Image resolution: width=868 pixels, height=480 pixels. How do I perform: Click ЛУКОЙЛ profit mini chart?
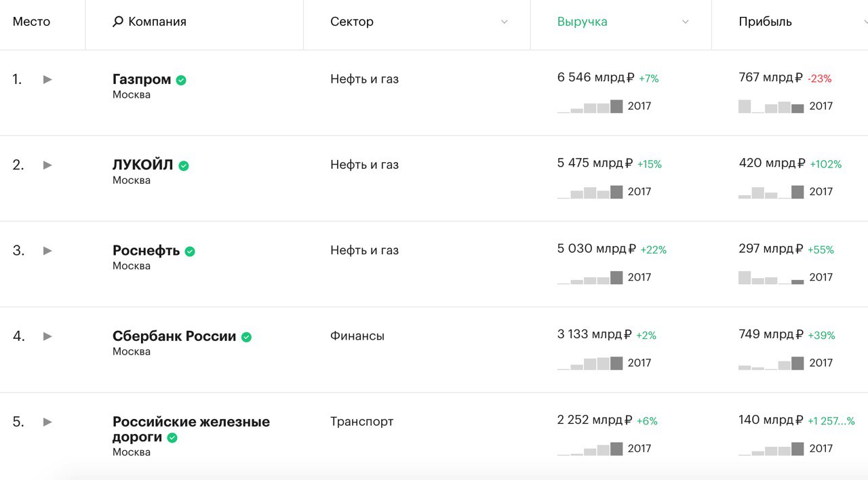[x=771, y=192]
